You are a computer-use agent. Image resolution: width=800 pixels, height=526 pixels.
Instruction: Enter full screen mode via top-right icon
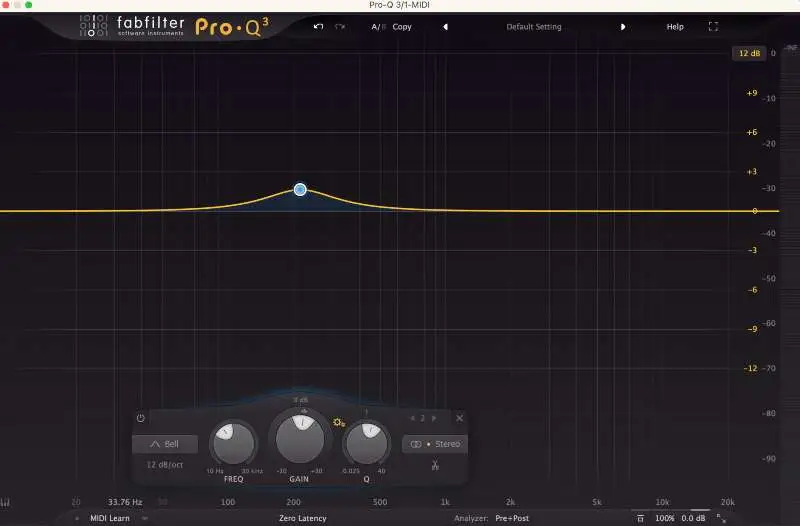[x=713, y=27]
